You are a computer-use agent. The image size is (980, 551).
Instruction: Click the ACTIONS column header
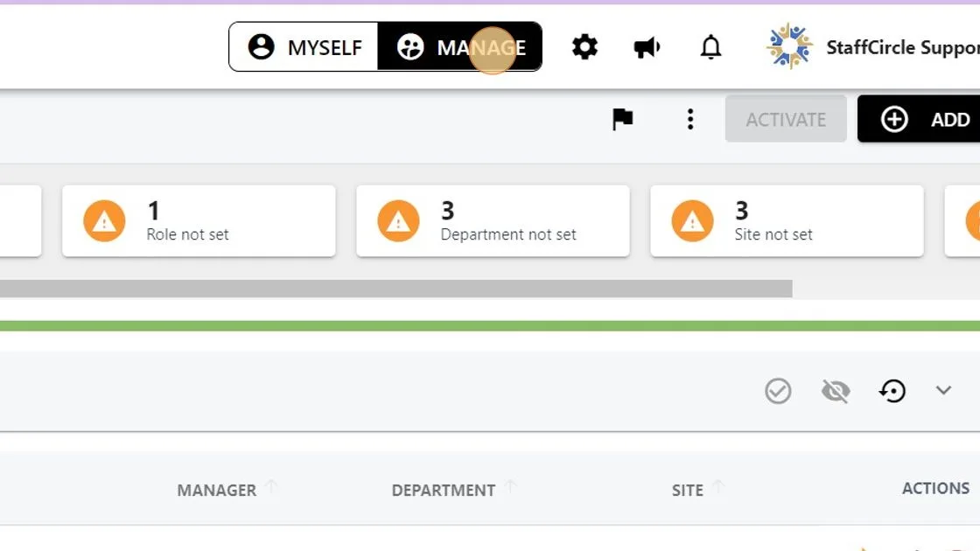coord(935,489)
